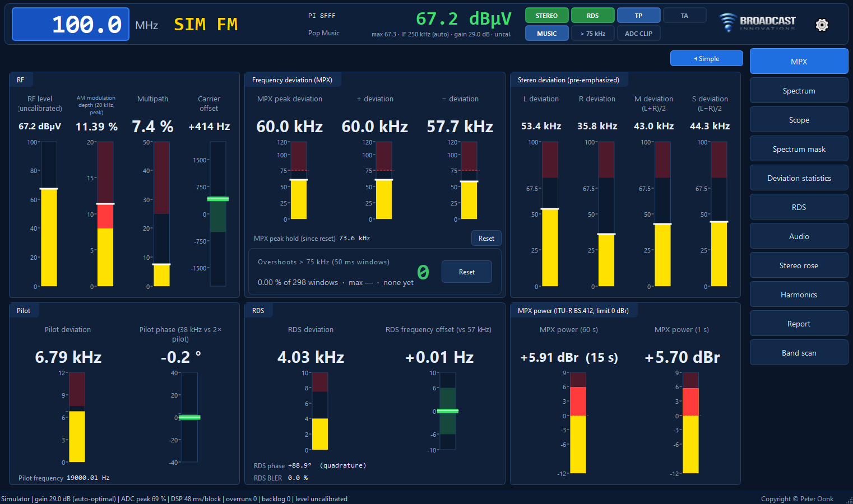Click the Copyright Peter Oonk text
Image resolution: width=853 pixels, height=504 pixels.
click(x=797, y=499)
